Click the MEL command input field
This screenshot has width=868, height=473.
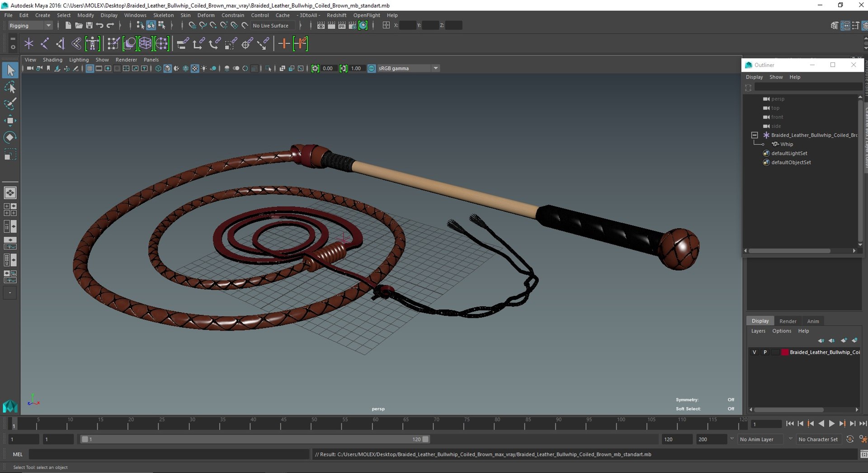point(169,454)
